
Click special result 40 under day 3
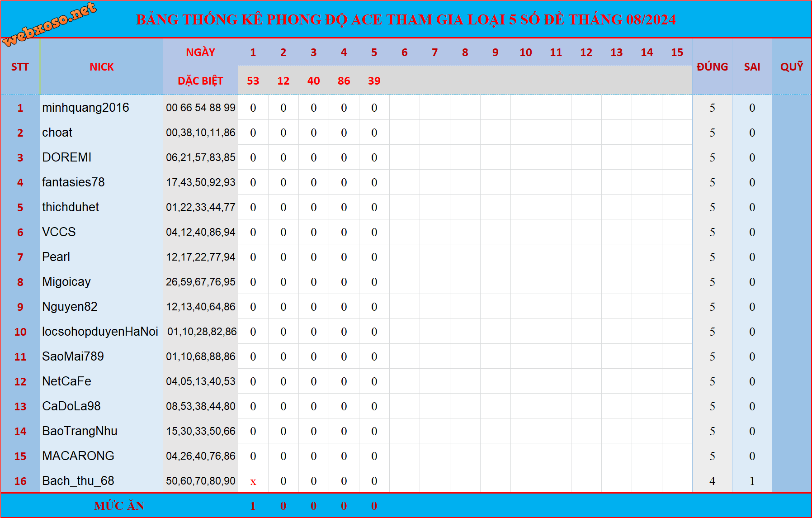(313, 81)
